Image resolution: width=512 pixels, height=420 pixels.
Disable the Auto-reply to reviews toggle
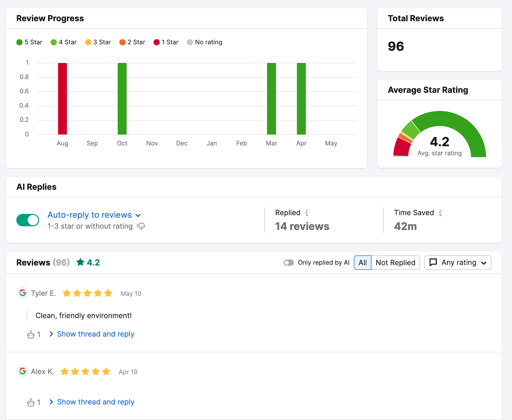(28, 220)
